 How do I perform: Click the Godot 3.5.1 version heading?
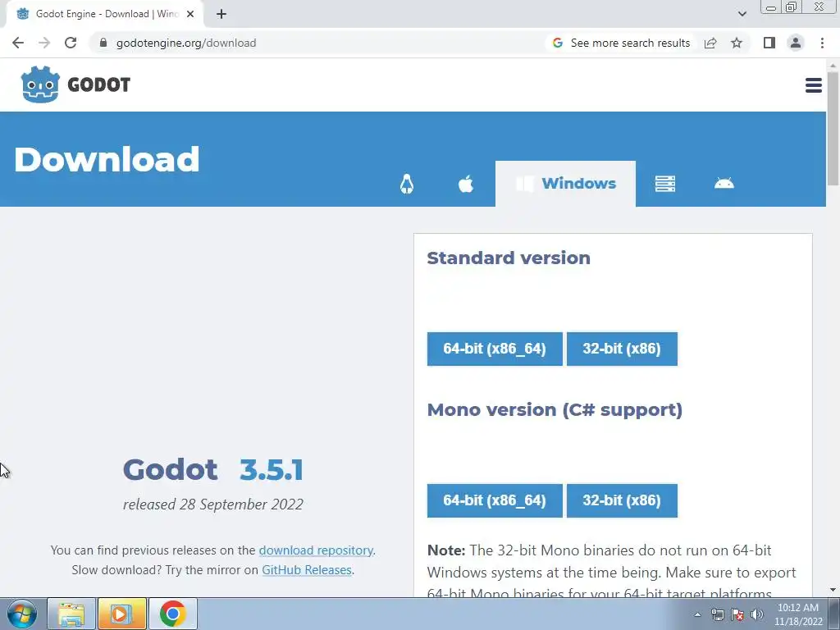click(213, 470)
